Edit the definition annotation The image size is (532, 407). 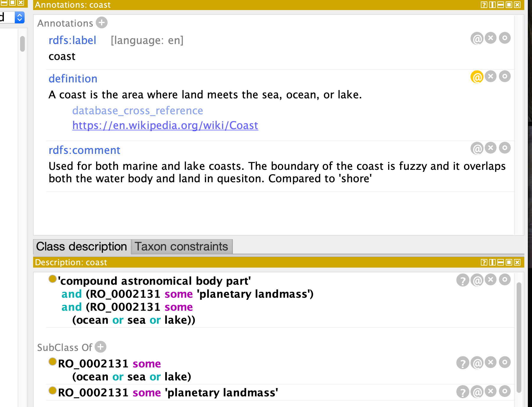click(x=505, y=76)
